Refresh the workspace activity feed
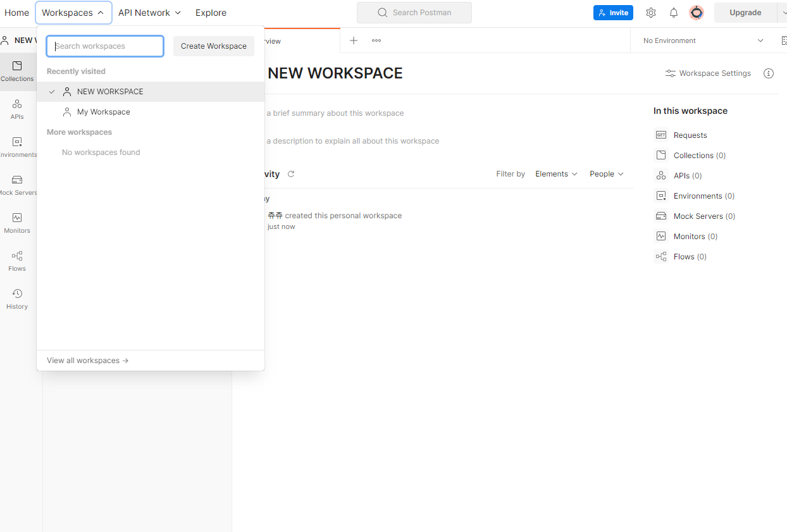 click(291, 174)
